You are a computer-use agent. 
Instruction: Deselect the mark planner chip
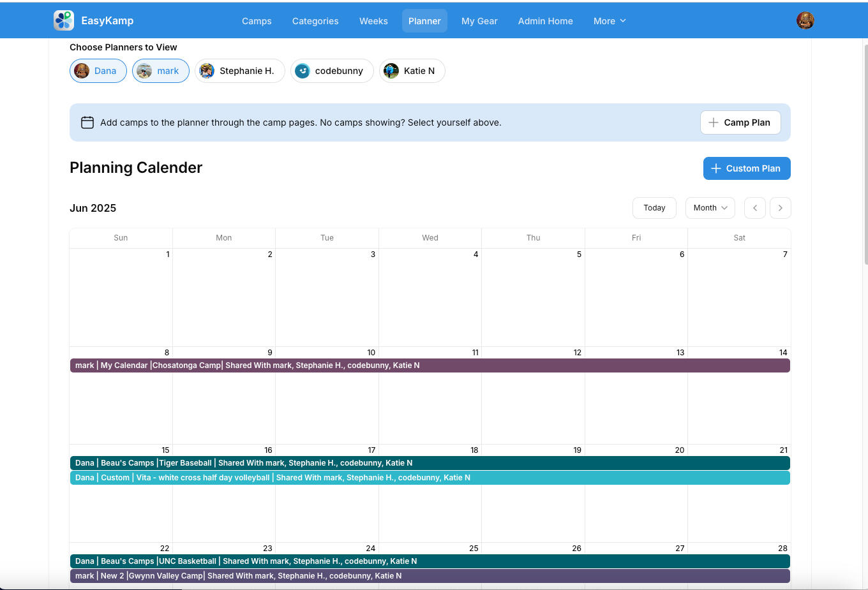coord(161,71)
